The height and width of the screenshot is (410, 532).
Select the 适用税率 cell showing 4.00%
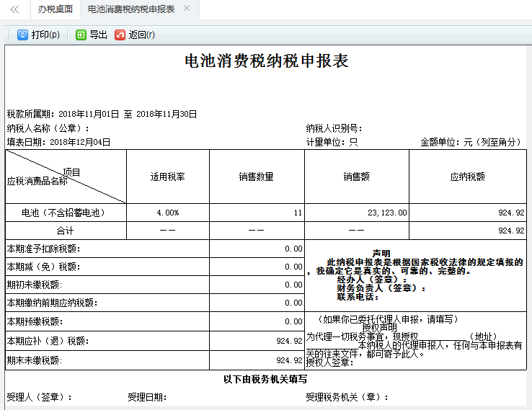(167, 213)
